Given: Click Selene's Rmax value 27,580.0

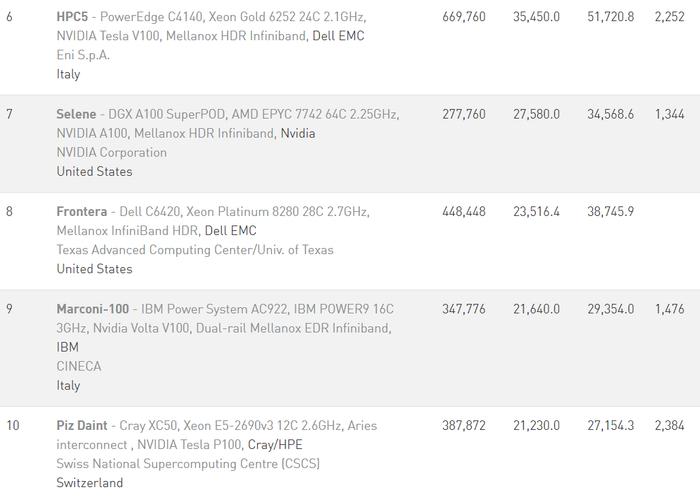Looking at the screenshot, I should 536,114.
